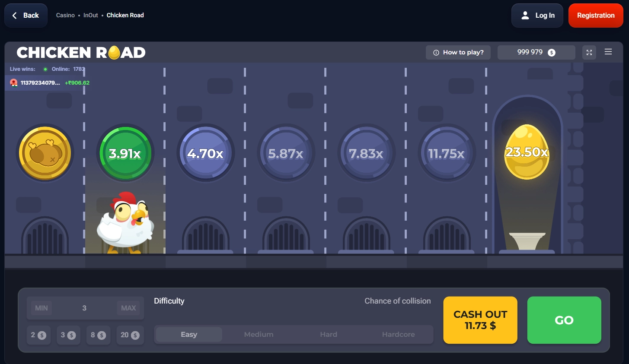Viewport: 629px width, 364px height.
Task: Click the fullscreen expand icon
Action: pos(589,52)
